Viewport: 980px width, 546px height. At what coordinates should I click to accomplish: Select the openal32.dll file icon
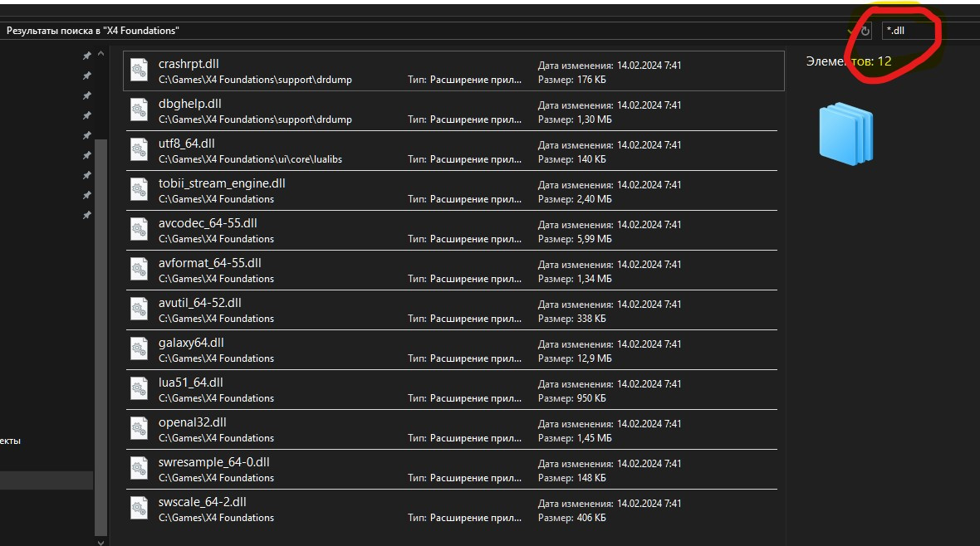pos(140,430)
